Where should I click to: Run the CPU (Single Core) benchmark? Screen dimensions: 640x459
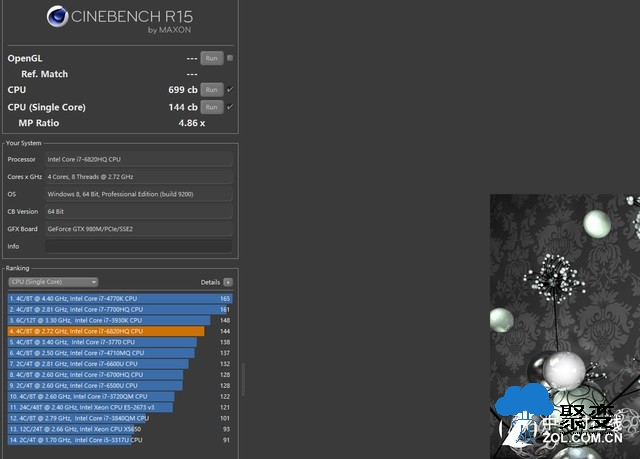[x=211, y=107]
